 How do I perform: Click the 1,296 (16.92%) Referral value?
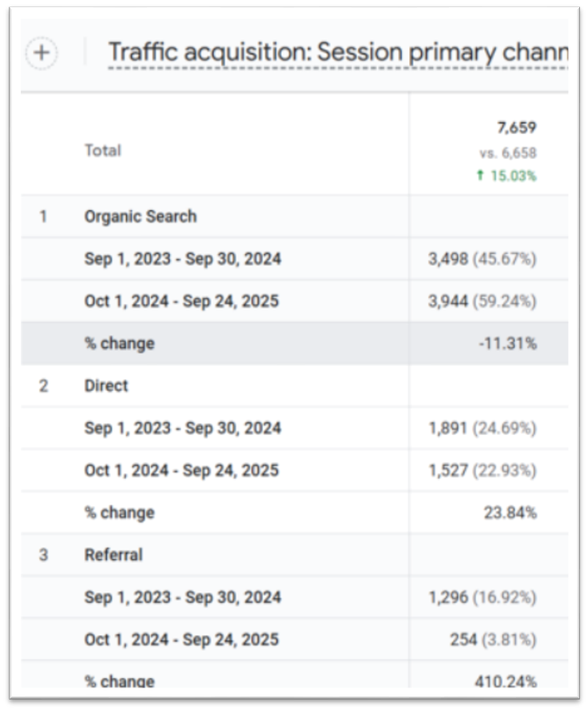click(x=483, y=597)
